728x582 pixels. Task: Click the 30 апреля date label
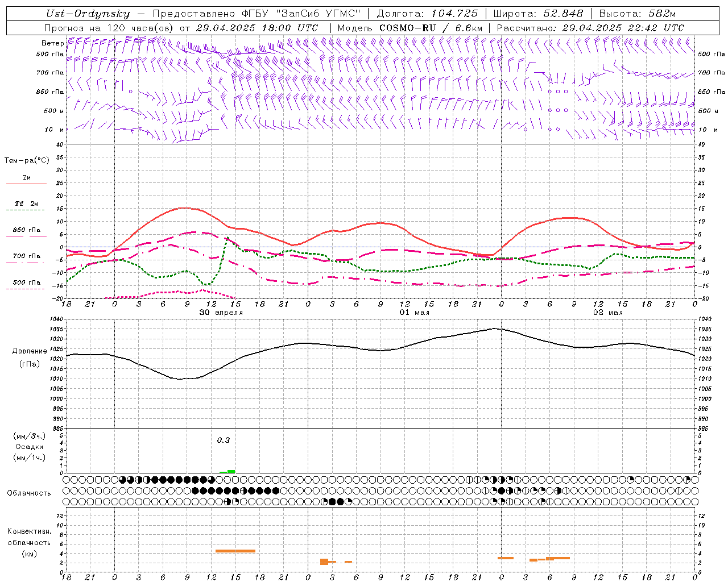[x=221, y=313]
